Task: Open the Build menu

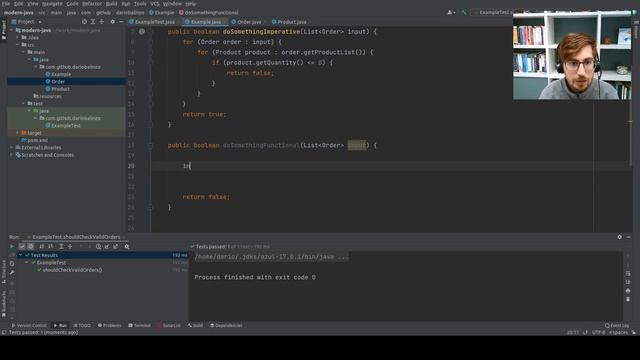Action: (x=111, y=4)
